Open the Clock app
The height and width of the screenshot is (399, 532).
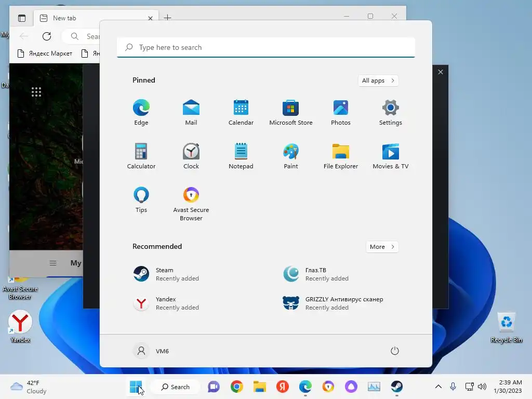(191, 156)
